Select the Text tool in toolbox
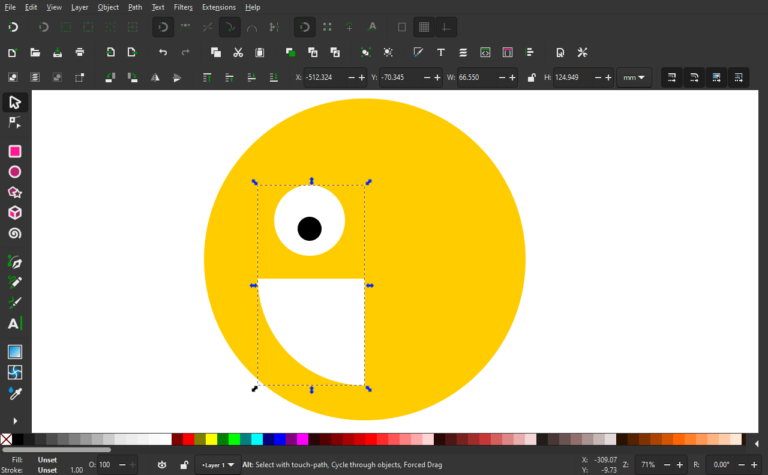This screenshot has height=475, width=768. coord(15,323)
